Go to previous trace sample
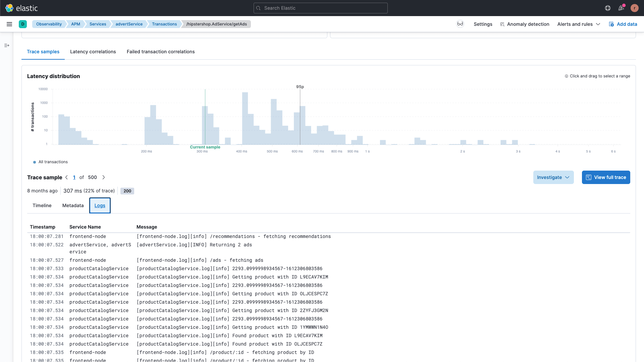 point(66,177)
